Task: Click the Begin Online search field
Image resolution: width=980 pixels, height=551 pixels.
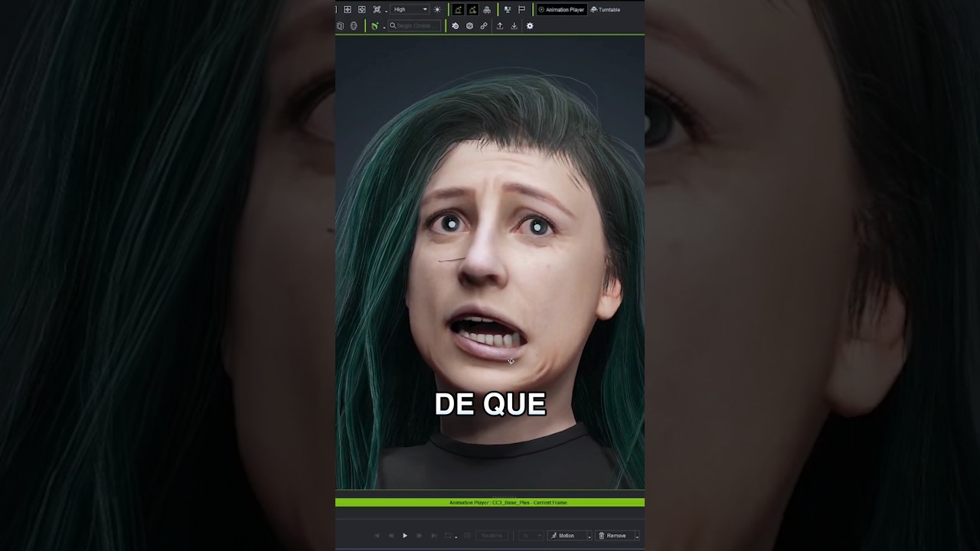Action: click(414, 26)
